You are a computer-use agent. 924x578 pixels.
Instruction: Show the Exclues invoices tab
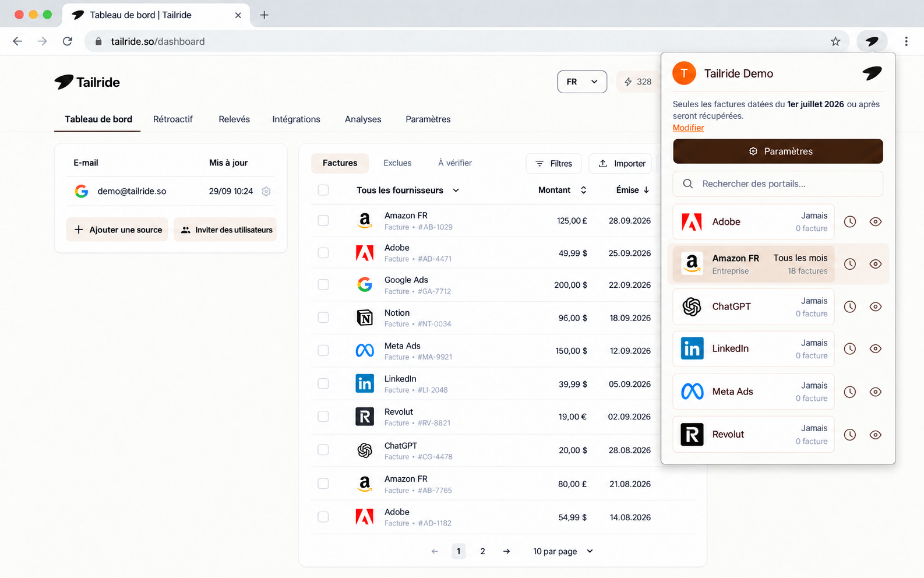397,163
